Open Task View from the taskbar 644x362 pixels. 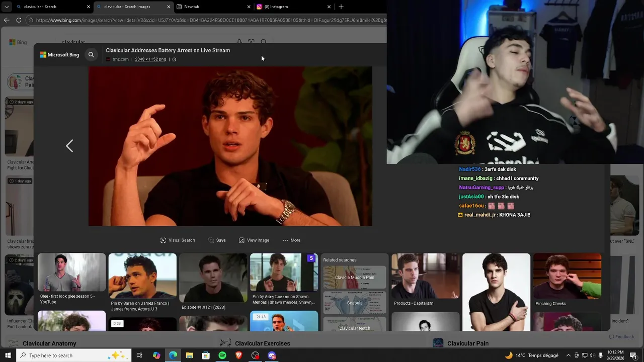[x=139, y=355]
